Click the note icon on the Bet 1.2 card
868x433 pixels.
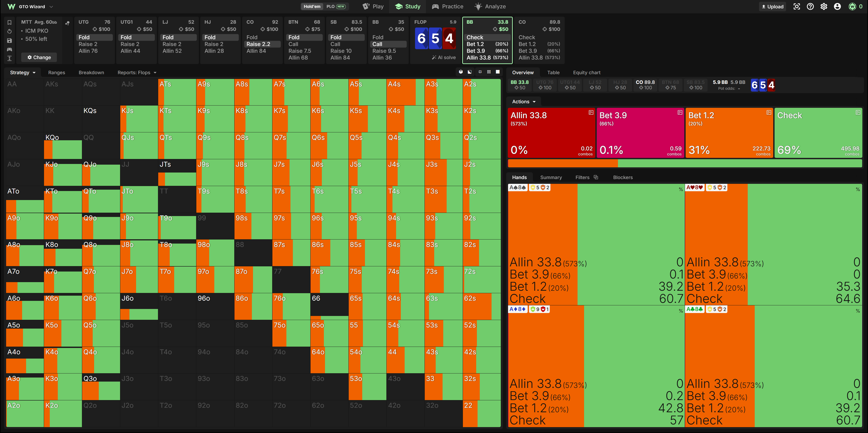pos(769,113)
